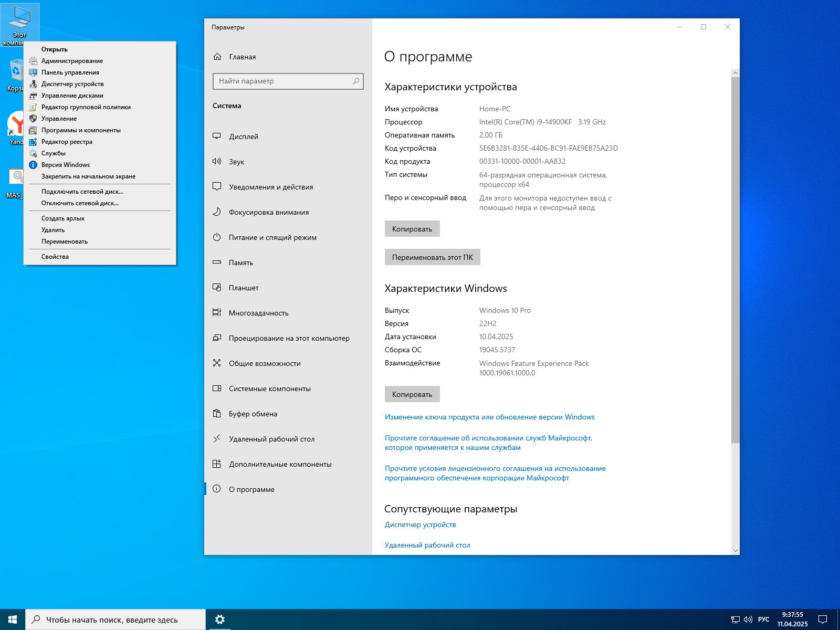This screenshot has width=840, height=630.
Task: Click the scrollbar down arrow in Settings
Action: pos(735,551)
